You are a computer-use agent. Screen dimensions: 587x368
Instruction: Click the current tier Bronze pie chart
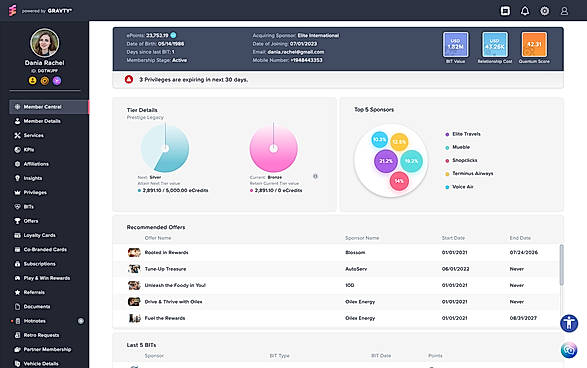[x=274, y=148]
